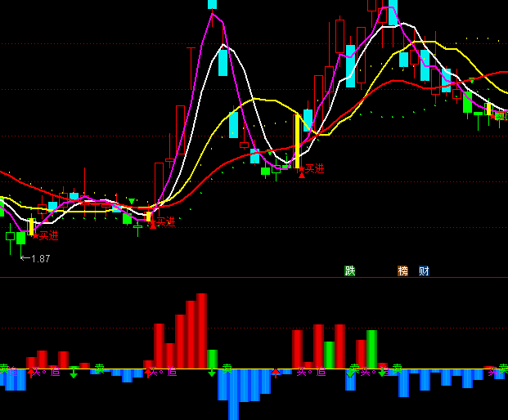508x420 pixels.
Task: Click the peak of the first magenta line spike
Action: pos(213,14)
